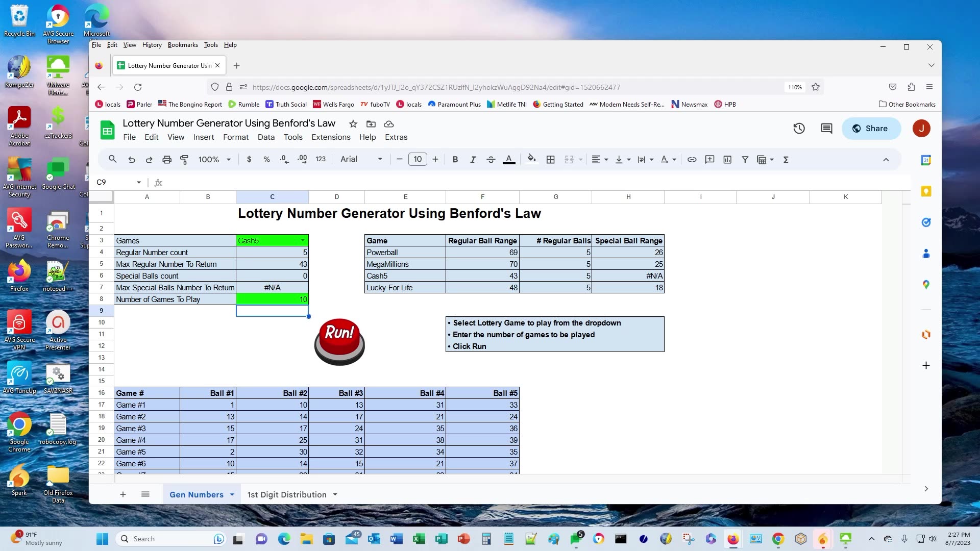Toggle italic formatting
The width and height of the screenshot is (980, 551).
coord(473,159)
